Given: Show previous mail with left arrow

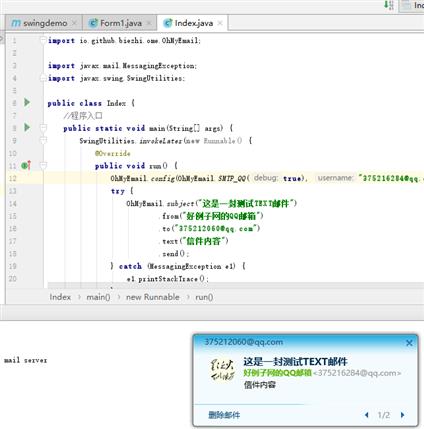Looking at the screenshot, I should tap(367, 415).
